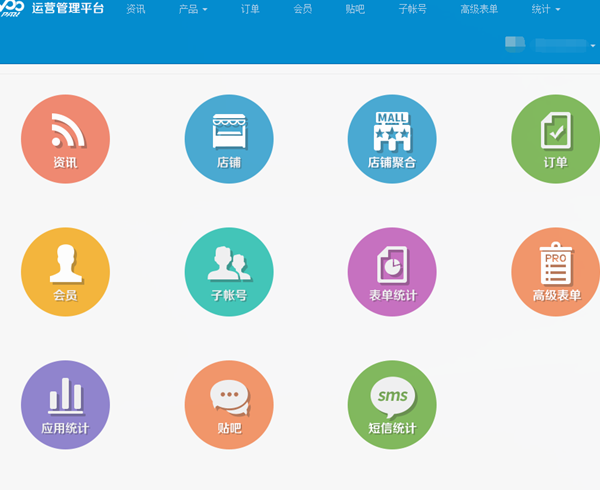This screenshot has height=490, width=600.
Task: Go to 会员 in the top menu
Action: pos(303,10)
